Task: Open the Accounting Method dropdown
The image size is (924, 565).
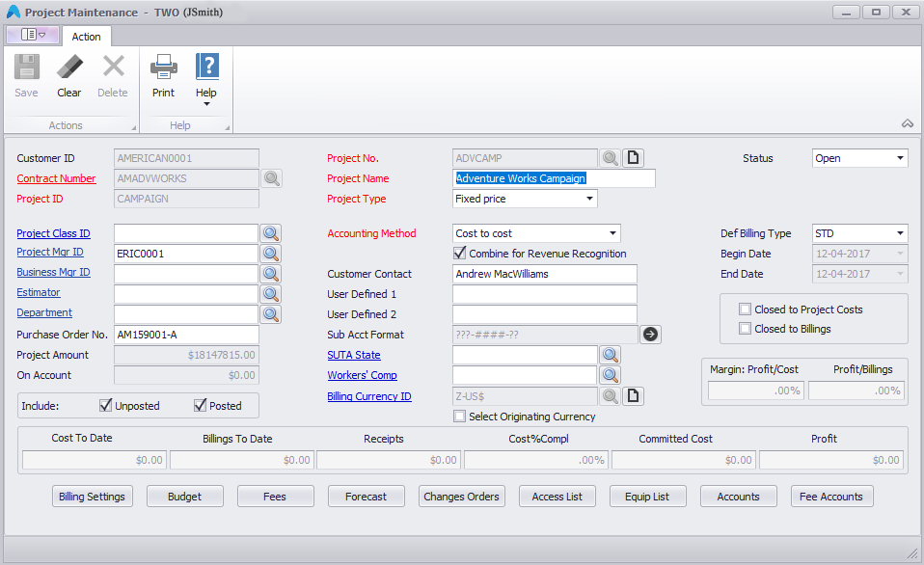Action: (612, 233)
